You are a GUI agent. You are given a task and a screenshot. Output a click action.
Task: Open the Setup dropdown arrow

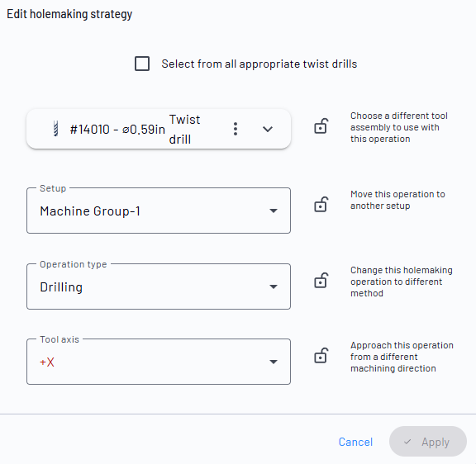(x=274, y=211)
